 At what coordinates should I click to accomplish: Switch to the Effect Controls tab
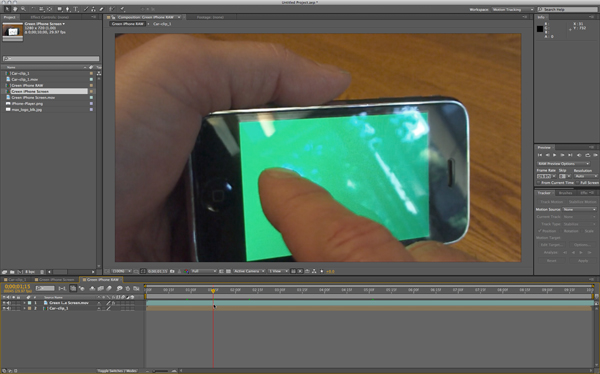click(49, 17)
